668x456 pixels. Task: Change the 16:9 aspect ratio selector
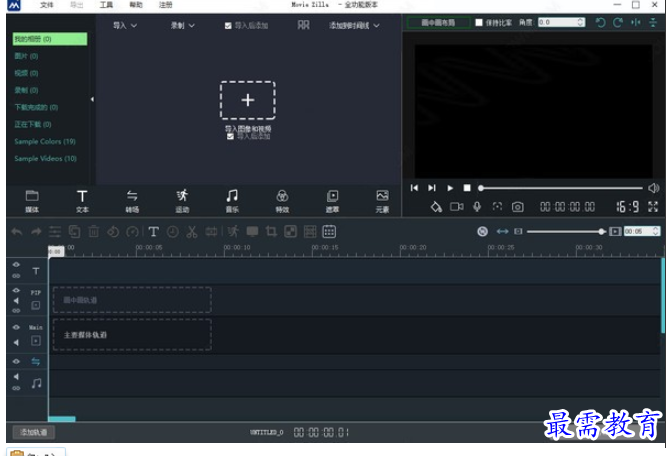628,207
